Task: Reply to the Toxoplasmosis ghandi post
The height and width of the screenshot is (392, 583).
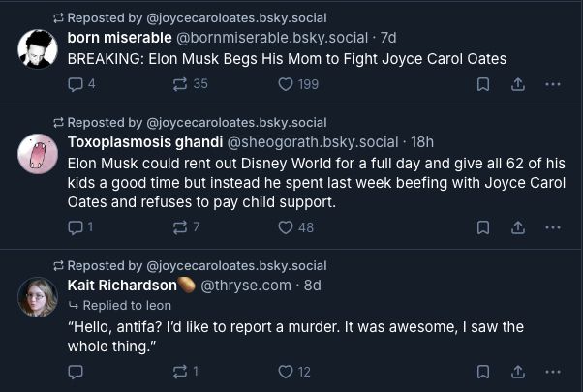Action: [x=77, y=227]
